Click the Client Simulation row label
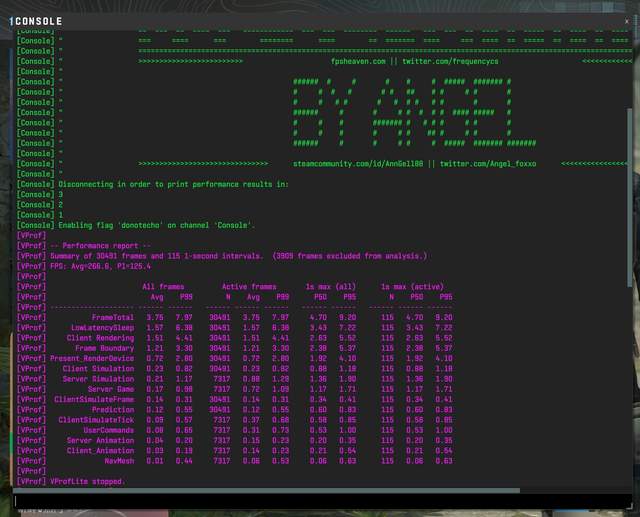 point(98,368)
